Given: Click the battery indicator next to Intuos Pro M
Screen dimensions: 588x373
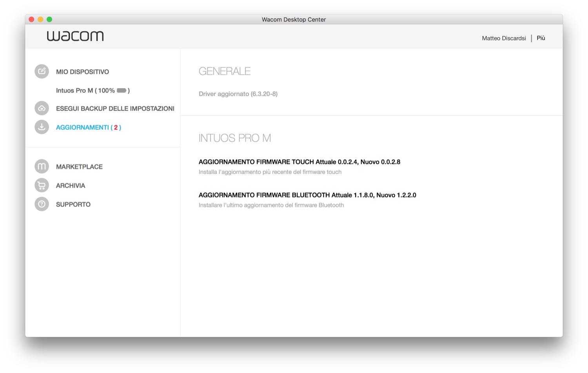Looking at the screenshot, I should point(122,91).
